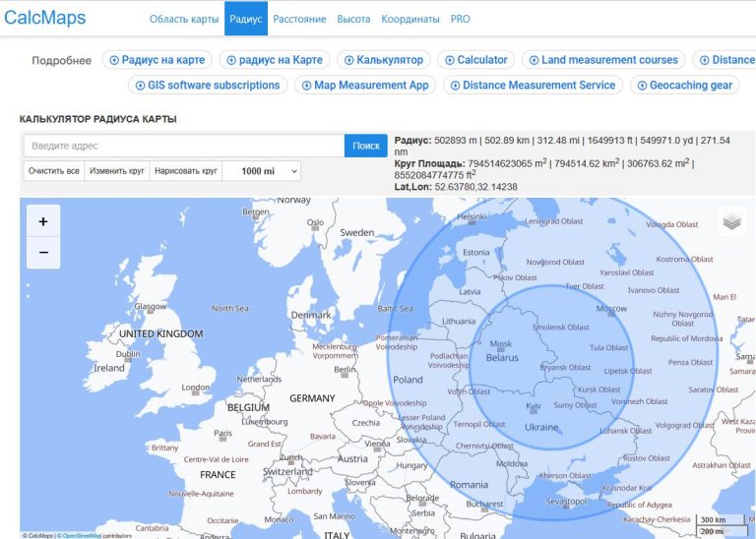Click the CalcMaps logo
The width and height of the screenshot is (756, 539).
[45, 19]
